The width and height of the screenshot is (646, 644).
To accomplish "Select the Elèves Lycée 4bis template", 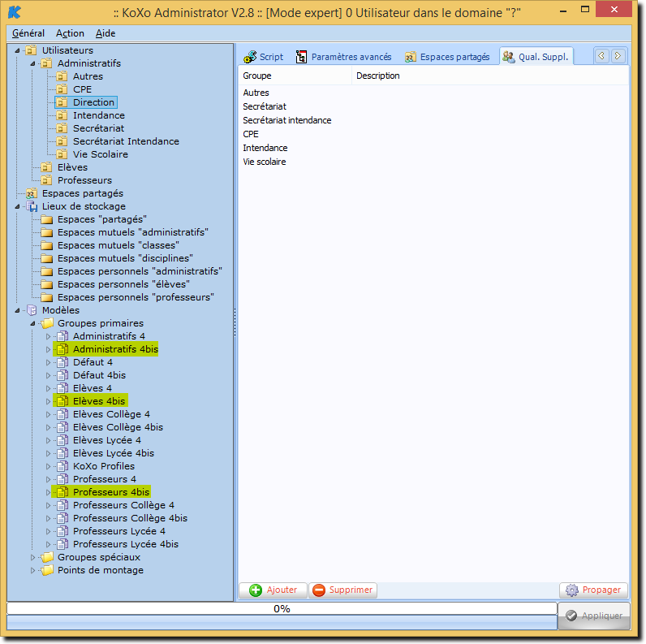I will (x=114, y=453).
